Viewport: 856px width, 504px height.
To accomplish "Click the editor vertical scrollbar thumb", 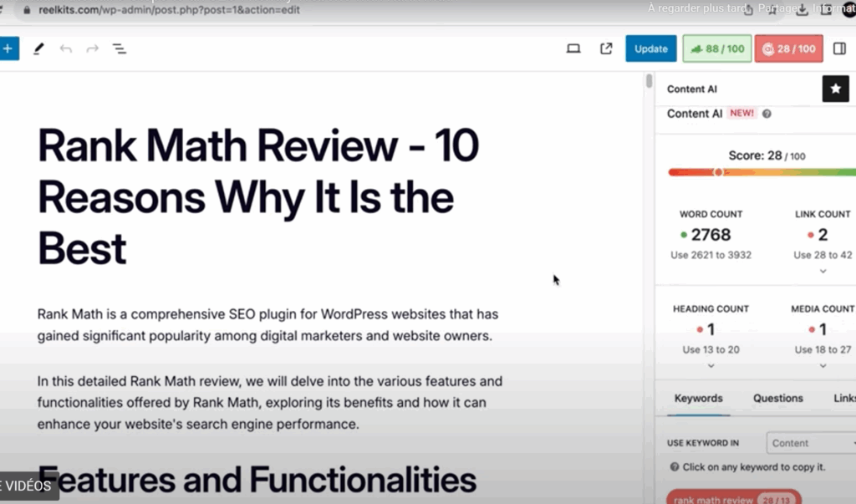I will 649,81.
